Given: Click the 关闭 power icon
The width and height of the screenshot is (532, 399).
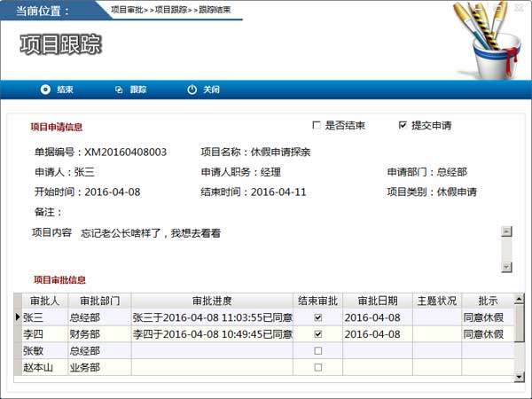Looking at the screenshot, I should (x=192, y=90).
